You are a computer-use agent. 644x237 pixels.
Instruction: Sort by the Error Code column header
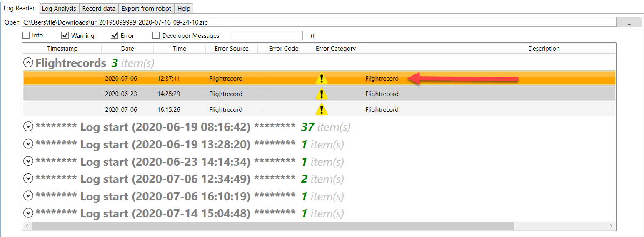[x=284, y=49]
